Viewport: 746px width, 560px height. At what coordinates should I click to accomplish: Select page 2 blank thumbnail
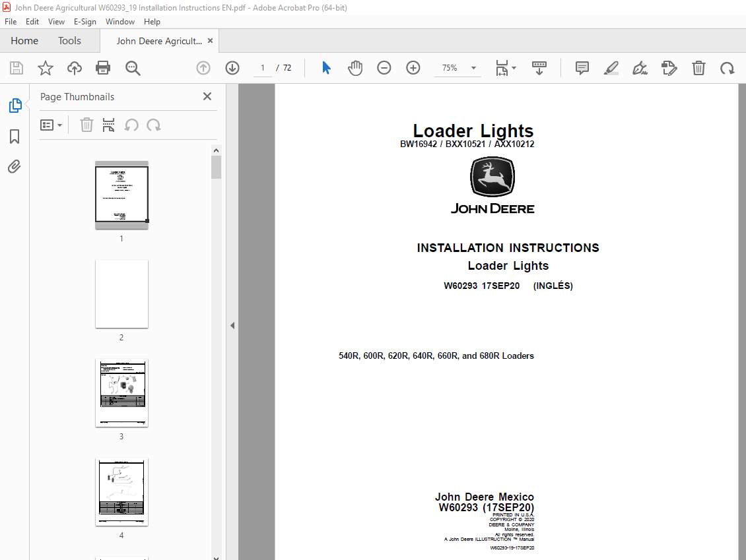(121, 294)
